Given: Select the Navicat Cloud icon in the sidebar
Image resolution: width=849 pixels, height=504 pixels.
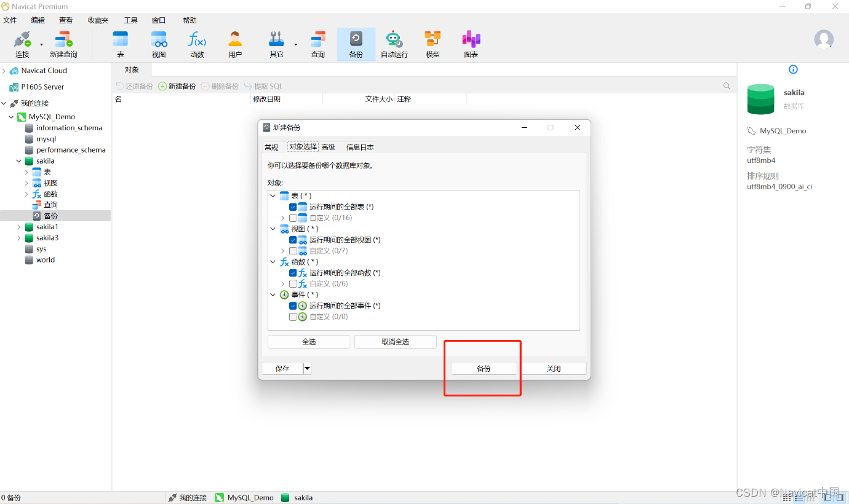Looking at the screenshot, I should (14, 71).
